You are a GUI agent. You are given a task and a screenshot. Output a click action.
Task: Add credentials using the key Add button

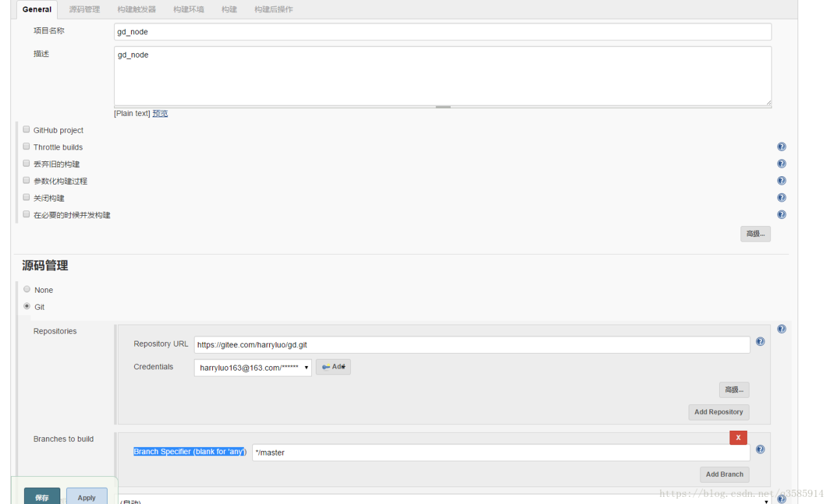pos(333,367)
